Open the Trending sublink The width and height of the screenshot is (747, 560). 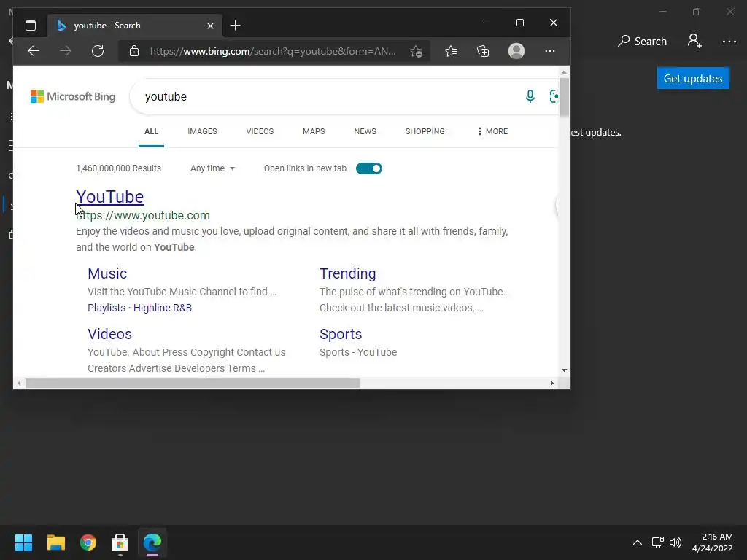(x=348, y=273)
